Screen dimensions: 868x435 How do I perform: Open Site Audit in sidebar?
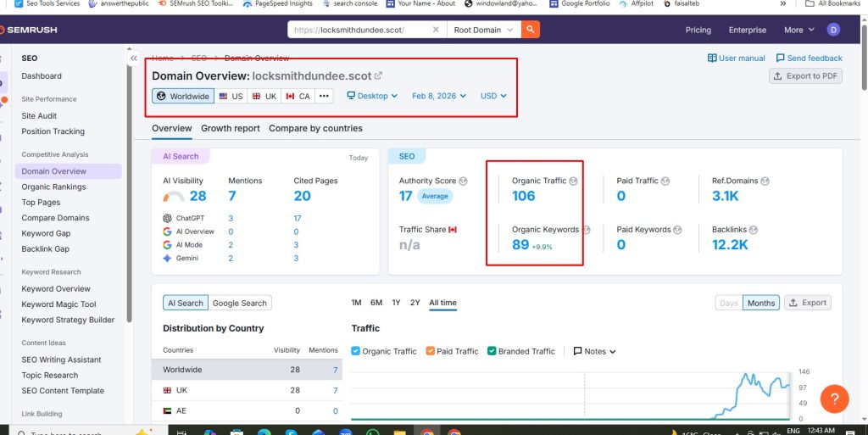[x=39, y=115]
